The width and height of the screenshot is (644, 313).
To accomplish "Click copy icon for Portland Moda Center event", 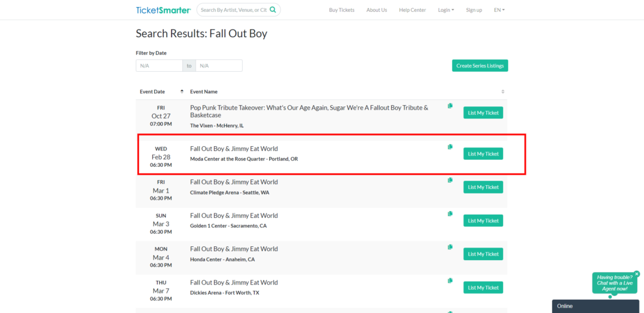I will click(450, 147).
